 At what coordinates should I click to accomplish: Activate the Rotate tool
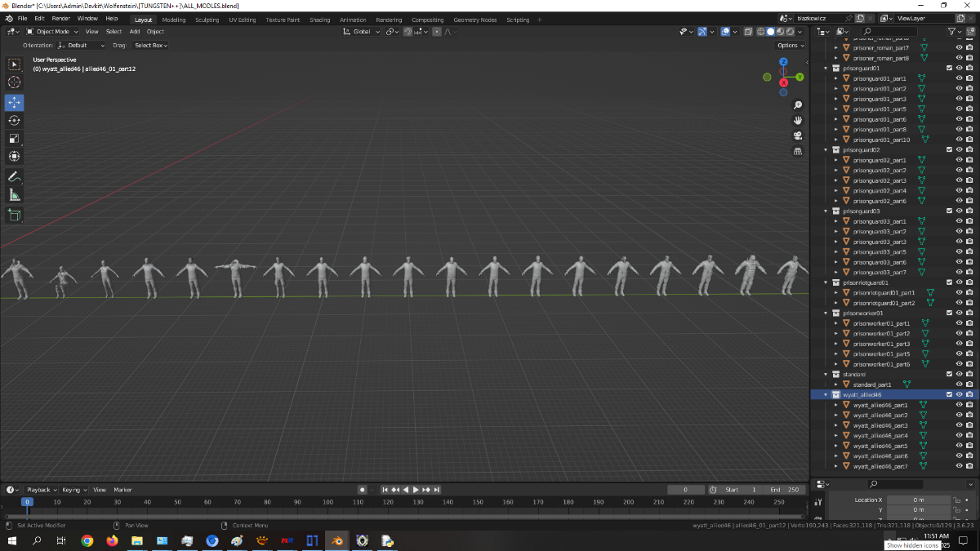tap(15, 120)
